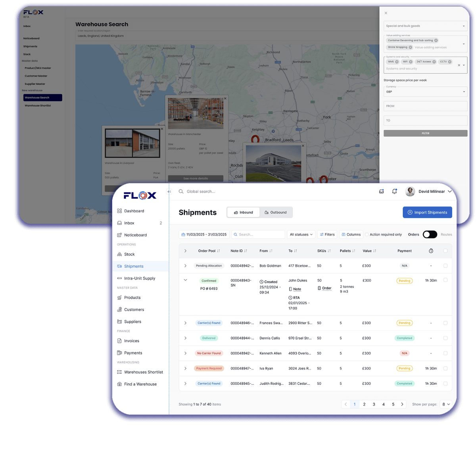The image size is (476, 476).
Task: Open the All statuses dropdown
Action: (301, 234)
